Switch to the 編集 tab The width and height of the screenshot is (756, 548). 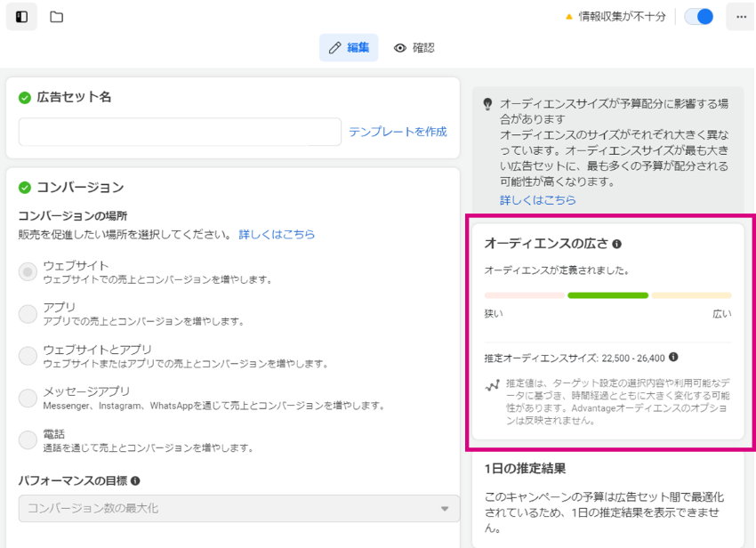349,48
